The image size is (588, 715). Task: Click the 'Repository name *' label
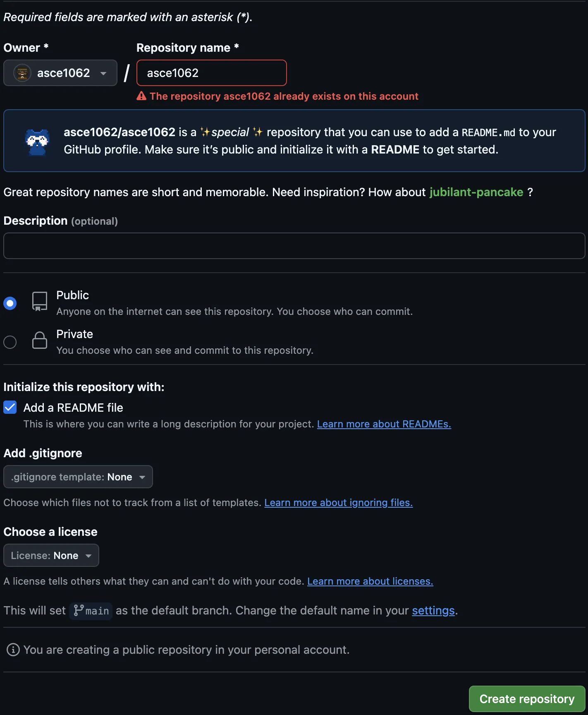(188, 48)
